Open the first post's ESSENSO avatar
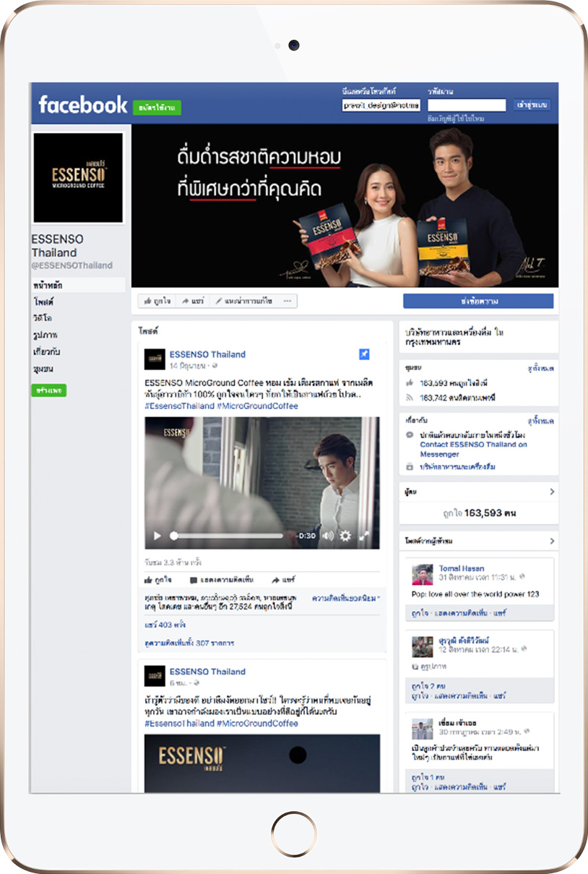 154,359
